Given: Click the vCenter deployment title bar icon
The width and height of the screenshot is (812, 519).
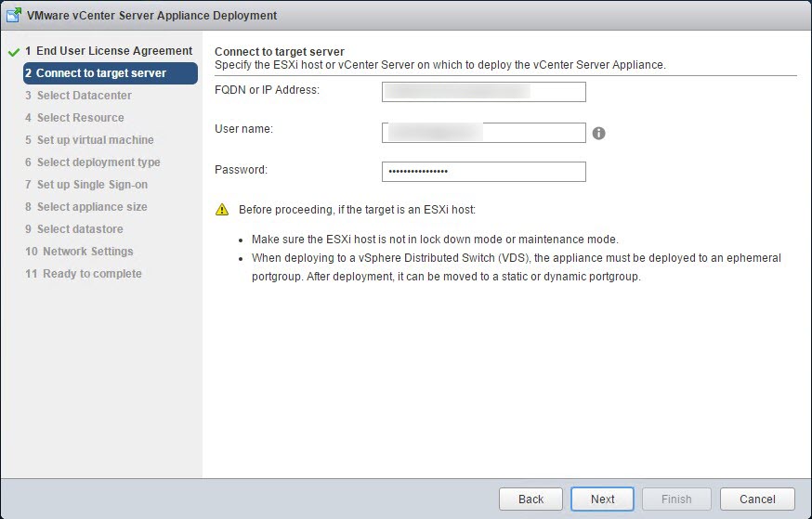Looking at the screenshot, I should tap(14, 15).
